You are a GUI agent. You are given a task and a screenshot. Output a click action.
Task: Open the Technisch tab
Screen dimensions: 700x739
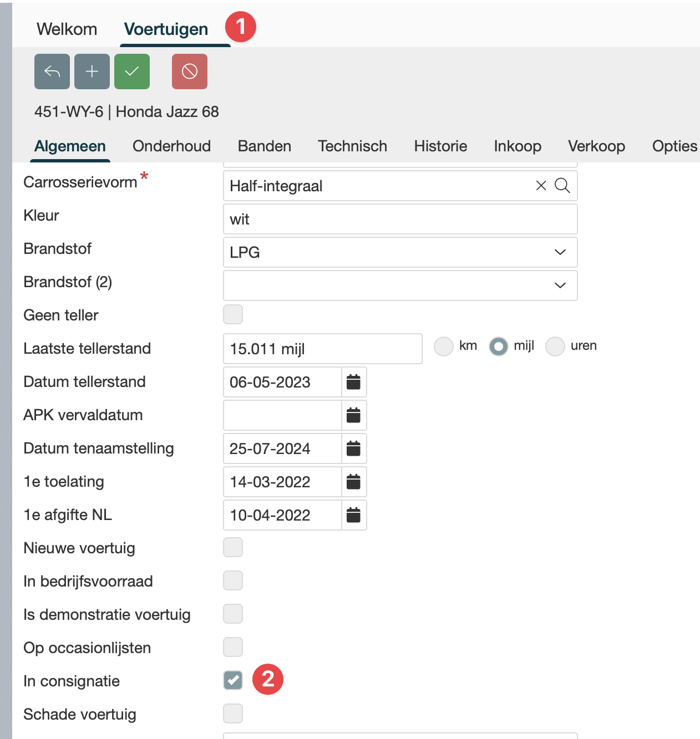click(352, 146)
